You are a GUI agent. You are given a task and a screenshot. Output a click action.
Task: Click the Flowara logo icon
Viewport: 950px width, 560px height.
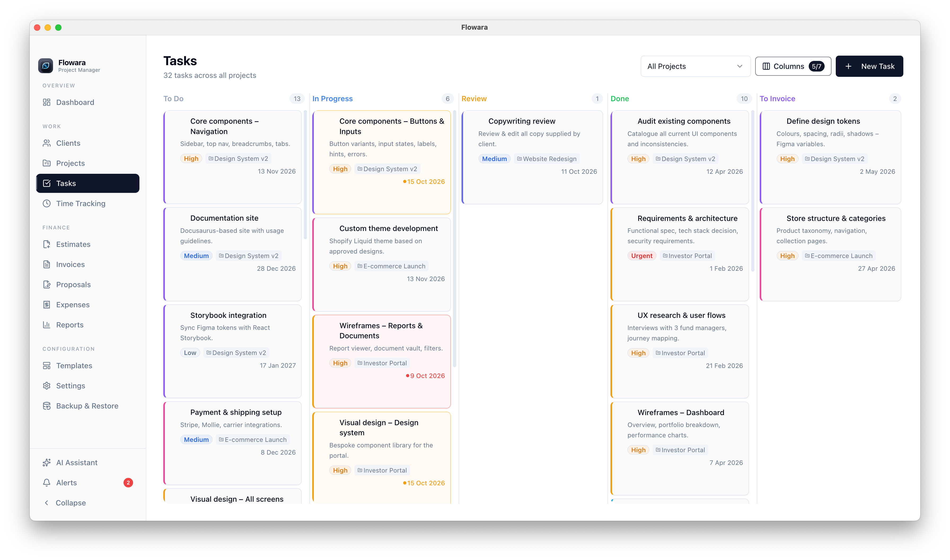point(45,66)
